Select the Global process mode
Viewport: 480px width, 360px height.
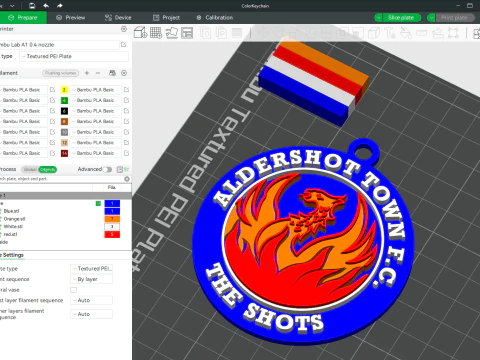click(x=30, y=169)
